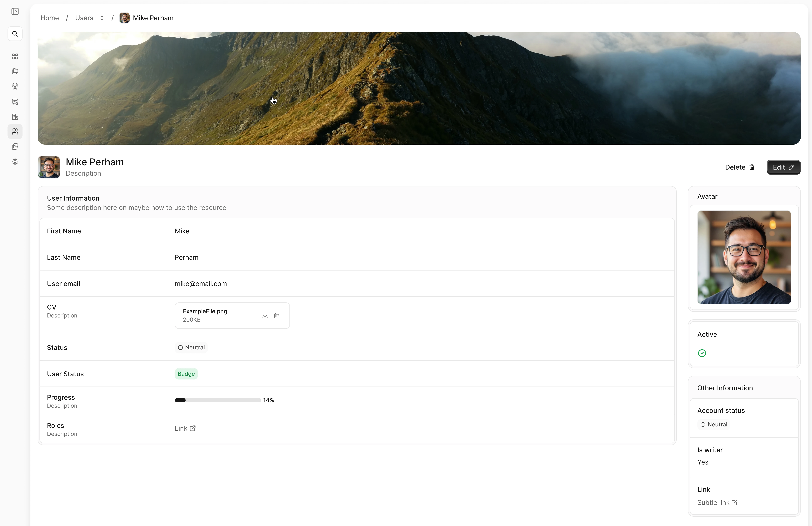Open the image gallery icon in sidebar

point(15,147)
